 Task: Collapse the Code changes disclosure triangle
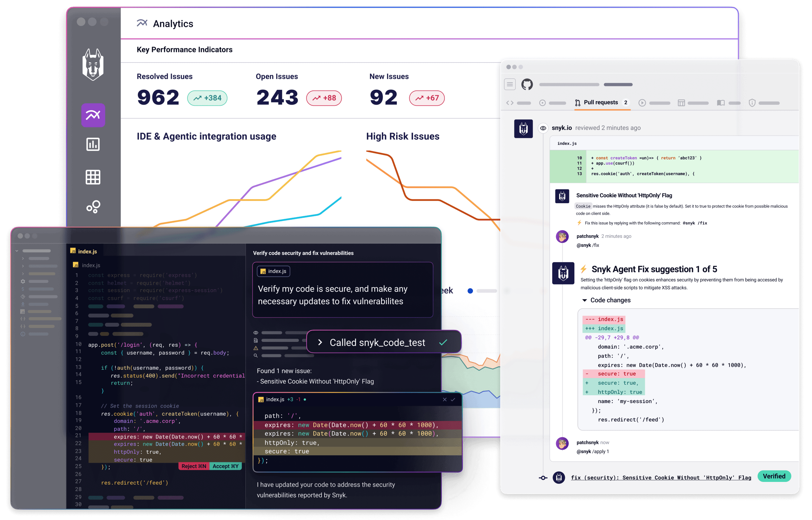pyautogui.click(x=585, y=300)
